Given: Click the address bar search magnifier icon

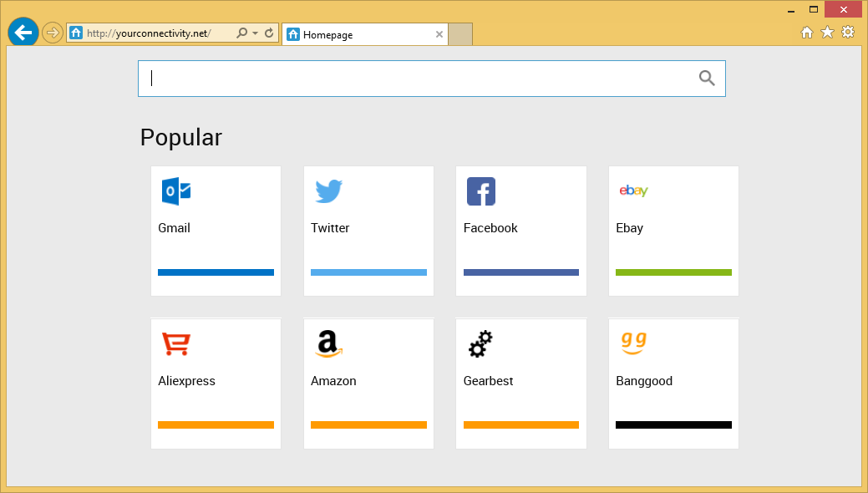Looking at the screenshot, I should pyautogui.click(x=242, y=33).
